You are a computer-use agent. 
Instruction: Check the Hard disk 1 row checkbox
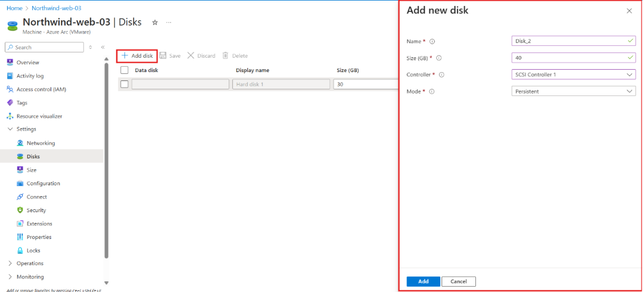(x=125, y=84)
